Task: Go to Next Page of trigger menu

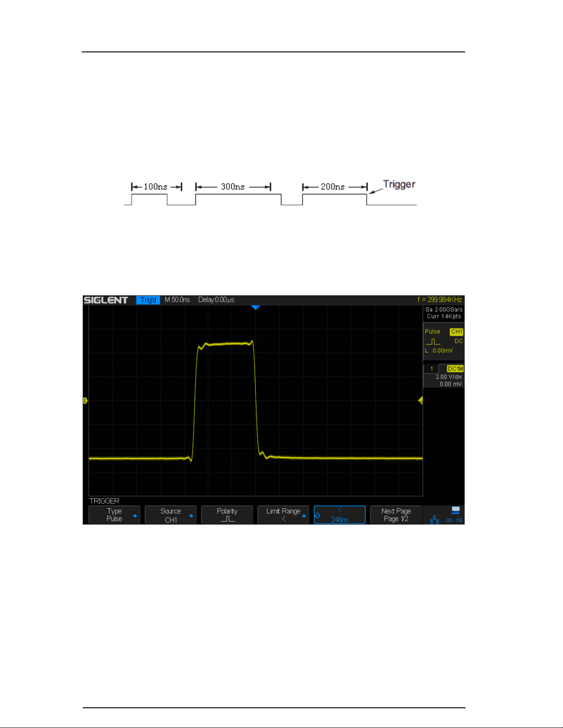Action: tap(396, 515)
